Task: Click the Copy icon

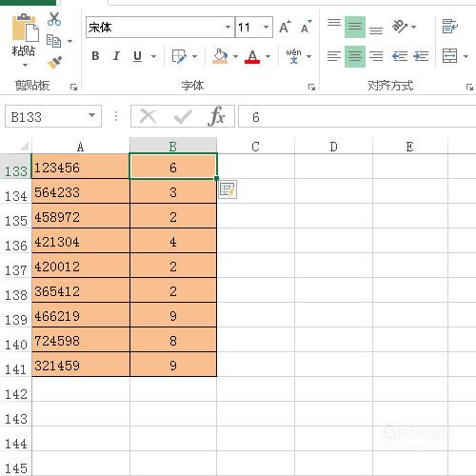Action: point(53,41)
